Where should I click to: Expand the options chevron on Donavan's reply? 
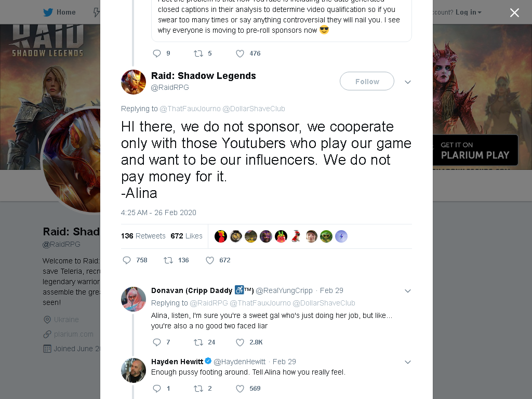pos(408,291)
